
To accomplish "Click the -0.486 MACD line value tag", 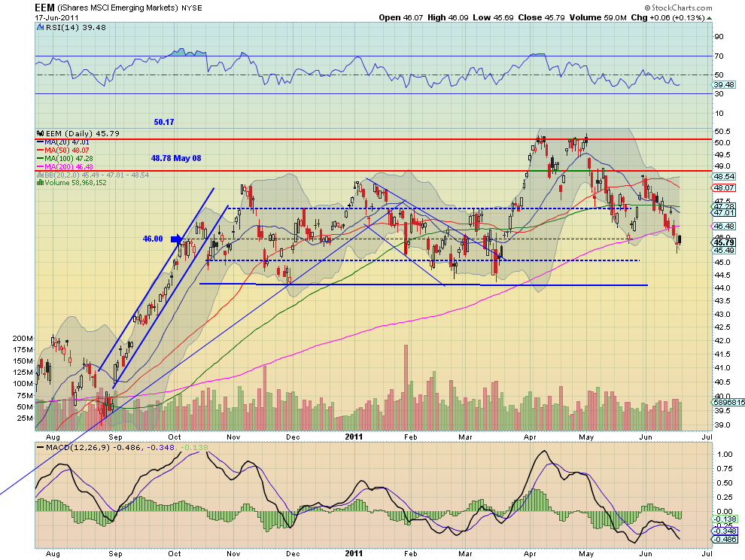I will pos(725,539).
